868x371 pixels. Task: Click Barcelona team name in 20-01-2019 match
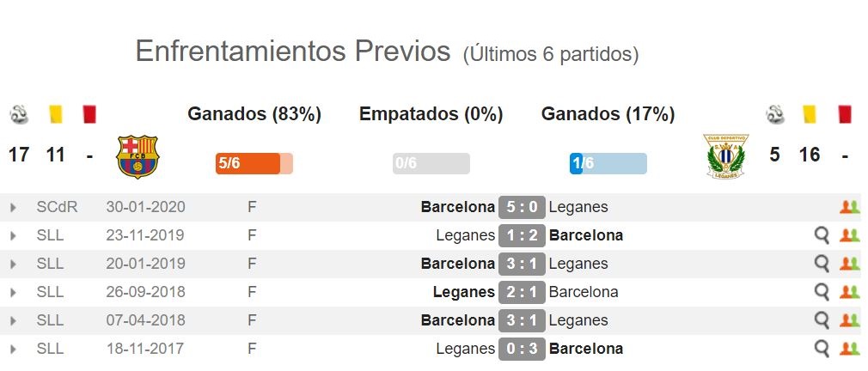pos(458,264)
